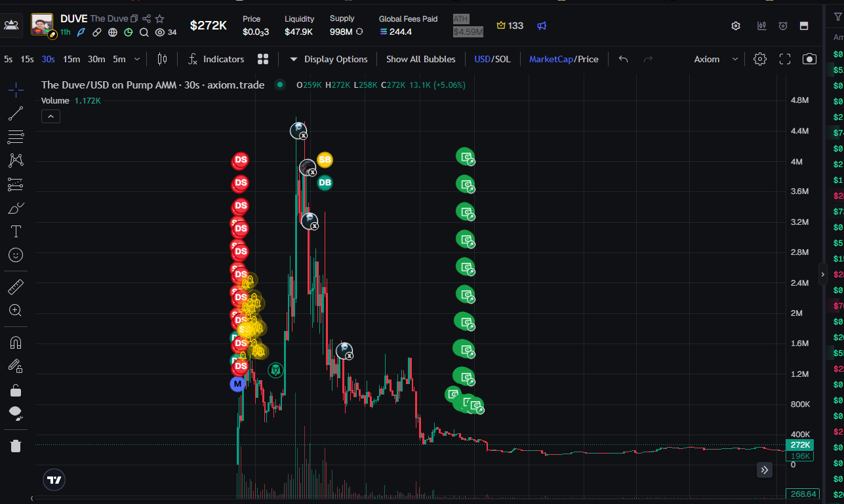The image size is (844, 504).
Task: Switch to 15m timeframe
Action: (x=71, y=59)
